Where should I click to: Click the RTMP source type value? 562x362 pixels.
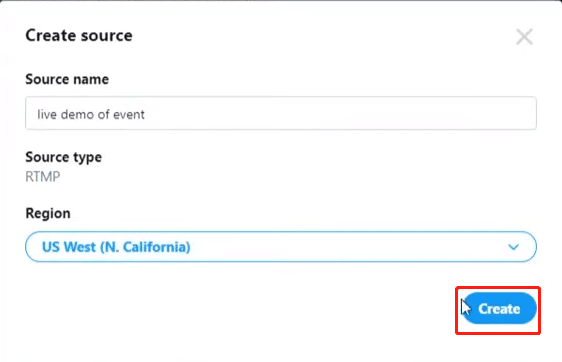(43, 177)
